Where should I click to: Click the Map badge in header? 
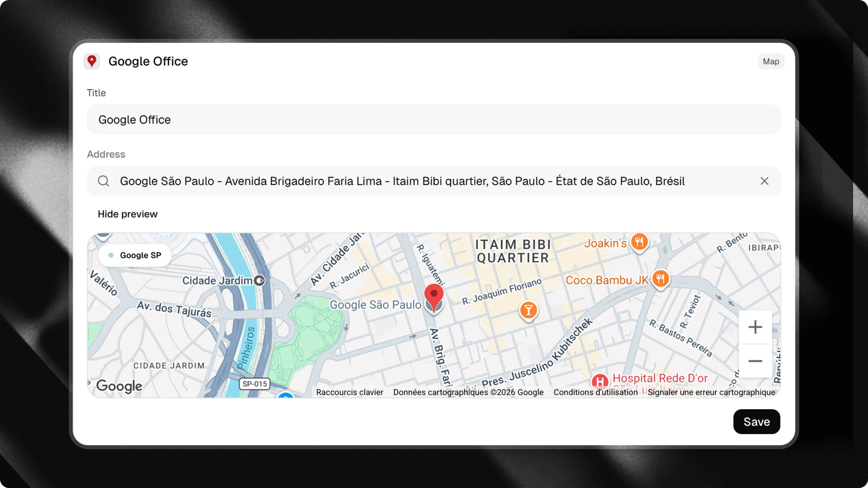(x=771, y=61)
